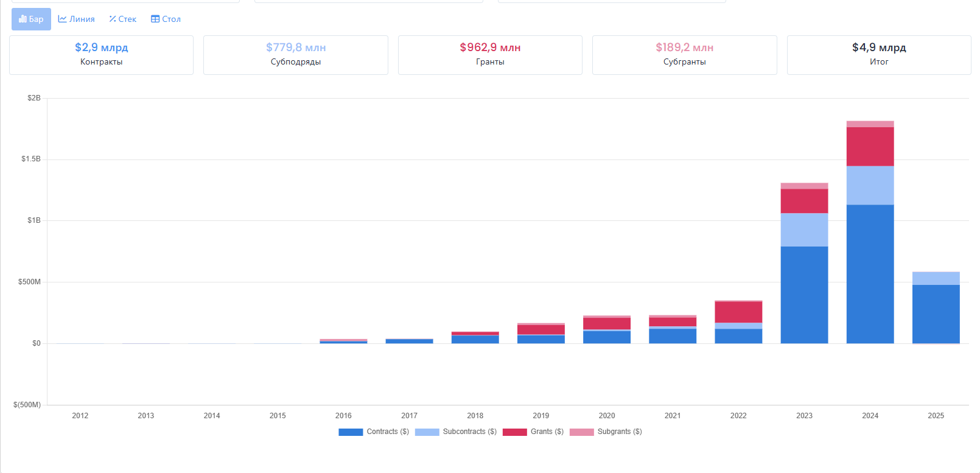This screenshot has width=980, height=473.
Task: Switch to the Линия chart view
Action: [x=76, y=19]
